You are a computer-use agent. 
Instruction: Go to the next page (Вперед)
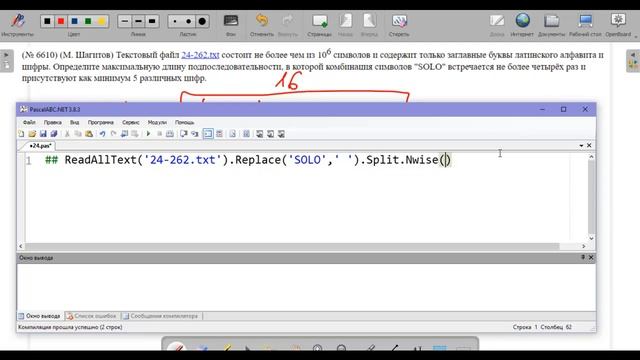pyautogui.click(x=369, y=24)
